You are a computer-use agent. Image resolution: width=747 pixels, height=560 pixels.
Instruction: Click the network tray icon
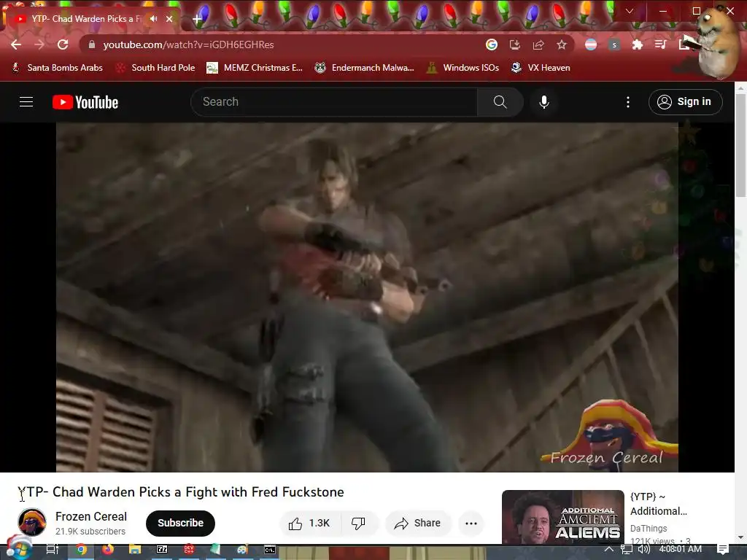627,550
